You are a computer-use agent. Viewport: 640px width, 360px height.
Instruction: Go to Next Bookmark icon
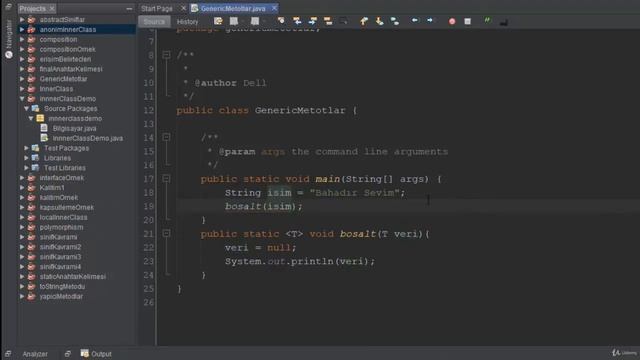[379, 21]
